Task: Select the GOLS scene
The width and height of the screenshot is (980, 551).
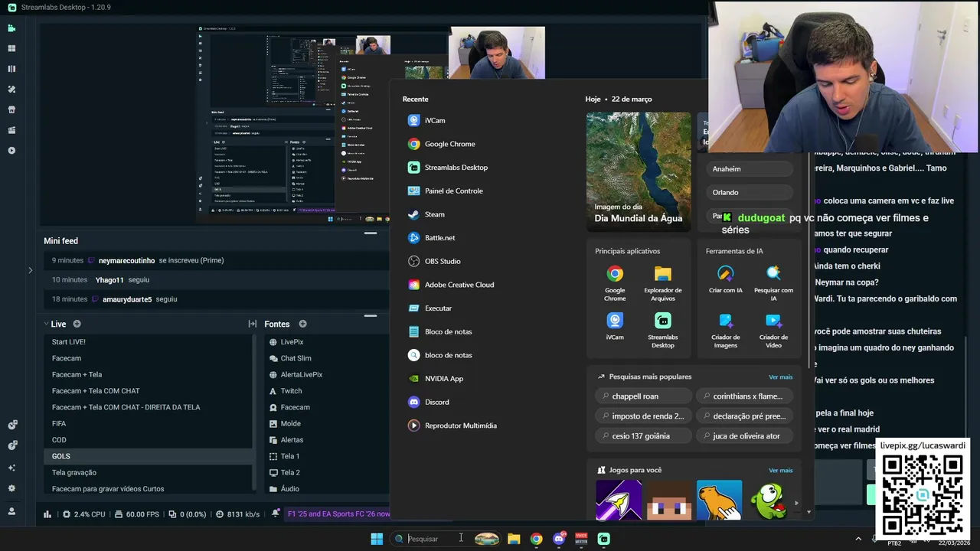Action: pos(148,456)
